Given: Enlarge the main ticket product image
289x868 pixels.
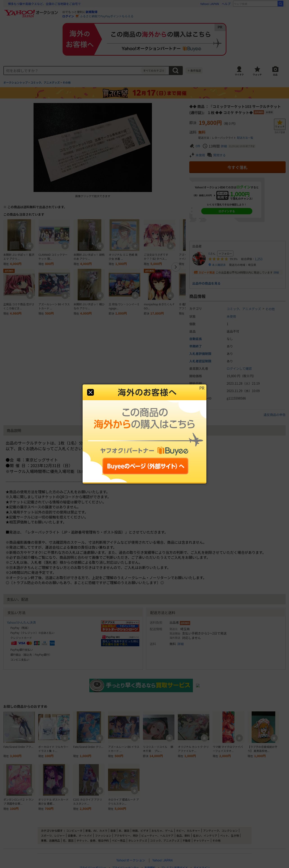Looking at the screenshot, I should point(93,147).
